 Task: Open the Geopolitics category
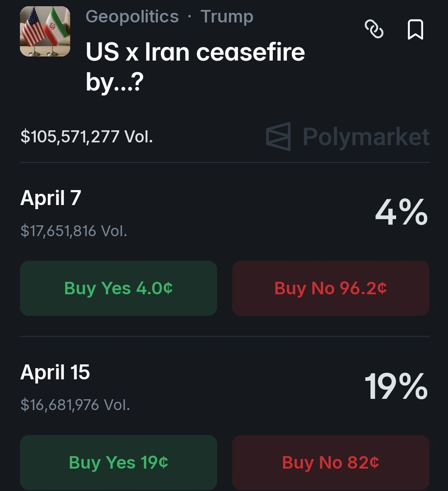(x=132, y=17)
